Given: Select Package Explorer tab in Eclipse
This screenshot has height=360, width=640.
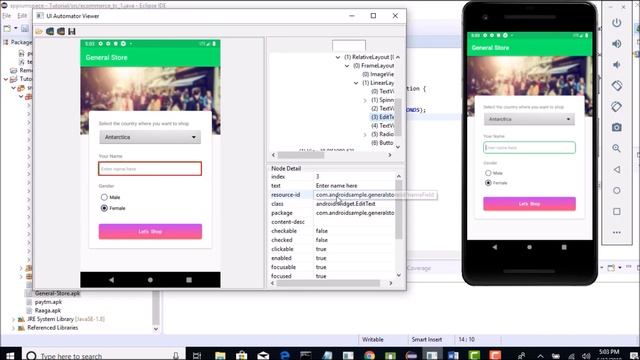Looking at the screenshot, I should [18, 42].
